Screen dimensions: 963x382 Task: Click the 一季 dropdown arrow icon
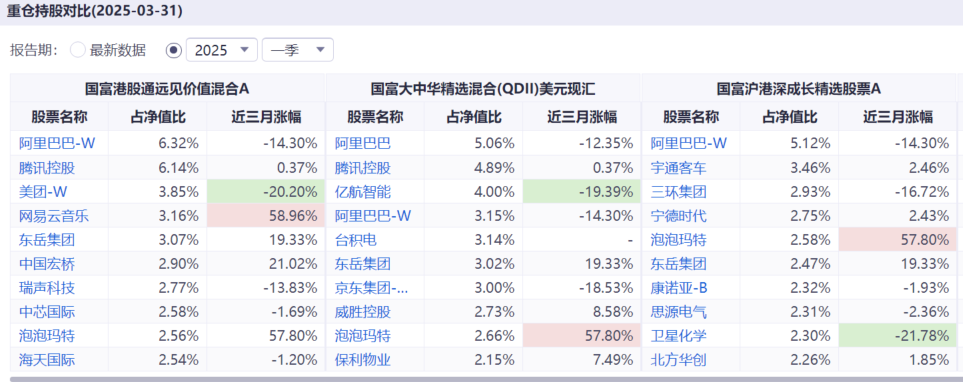pos(320,50)
